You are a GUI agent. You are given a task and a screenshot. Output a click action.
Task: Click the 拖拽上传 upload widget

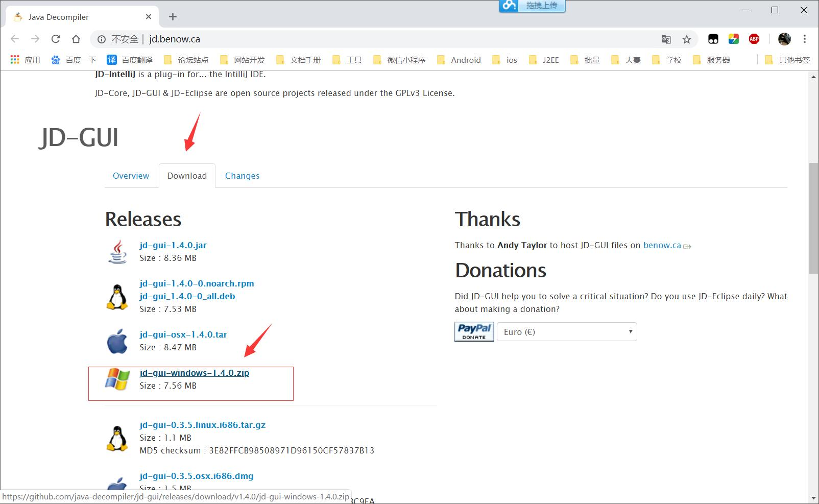tap(532, 6)
